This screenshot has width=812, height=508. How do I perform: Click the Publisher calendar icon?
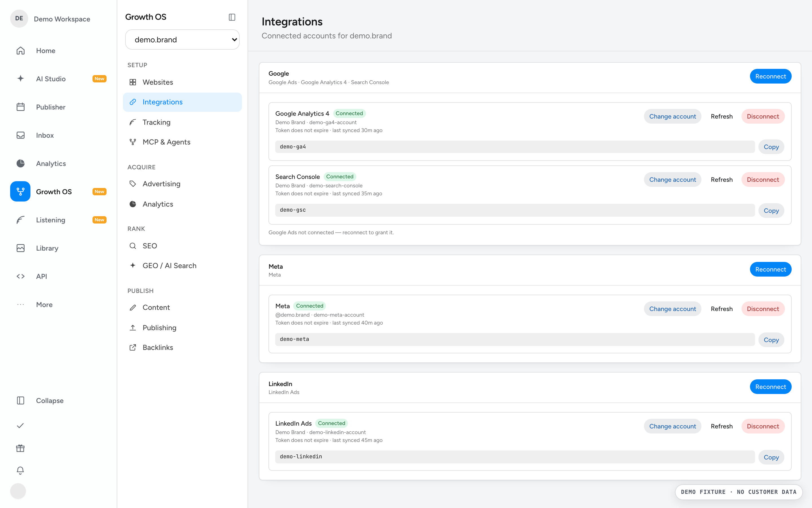21,107
